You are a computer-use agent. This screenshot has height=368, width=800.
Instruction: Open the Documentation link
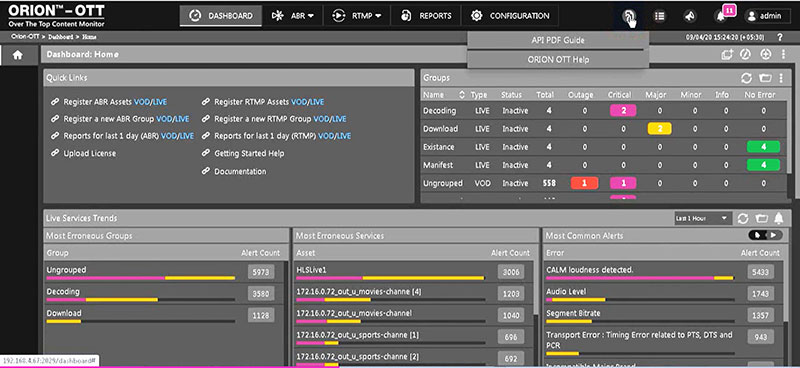click(x=240, y=171)
